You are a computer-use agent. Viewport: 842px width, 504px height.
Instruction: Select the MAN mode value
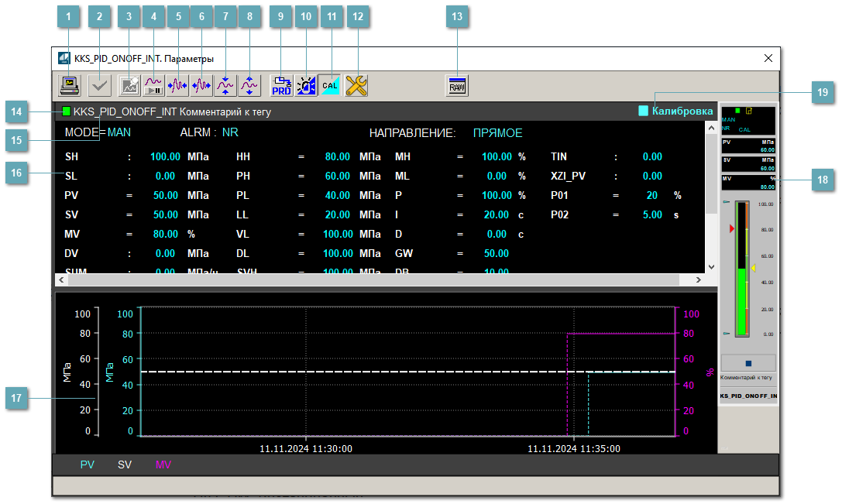(119, 132)
